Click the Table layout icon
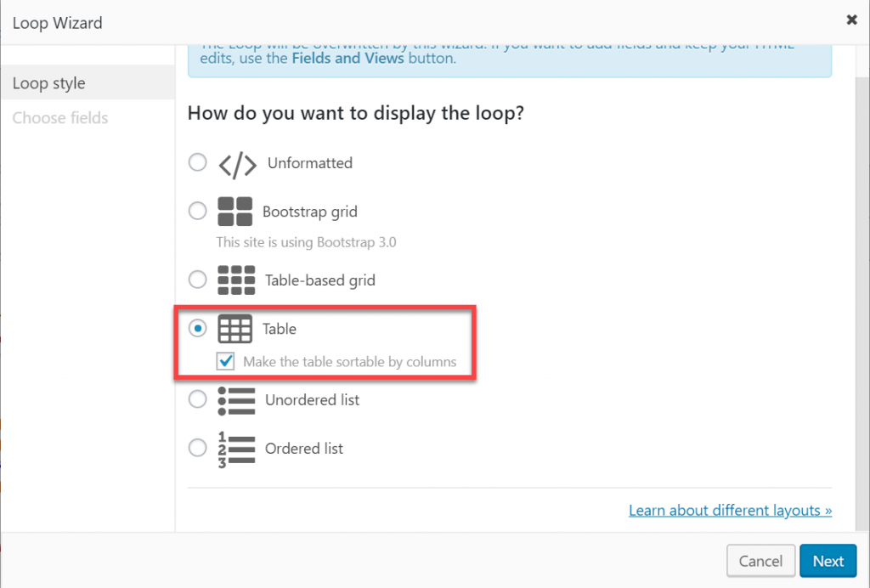Viewport: 870px width, 588px height. pos(235,329)
